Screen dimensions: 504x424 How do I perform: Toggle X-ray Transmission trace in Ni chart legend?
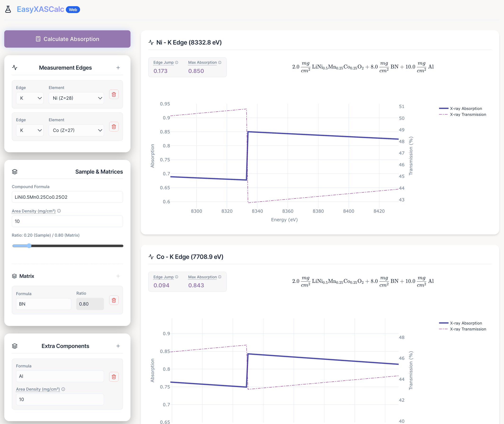point(468,114)
